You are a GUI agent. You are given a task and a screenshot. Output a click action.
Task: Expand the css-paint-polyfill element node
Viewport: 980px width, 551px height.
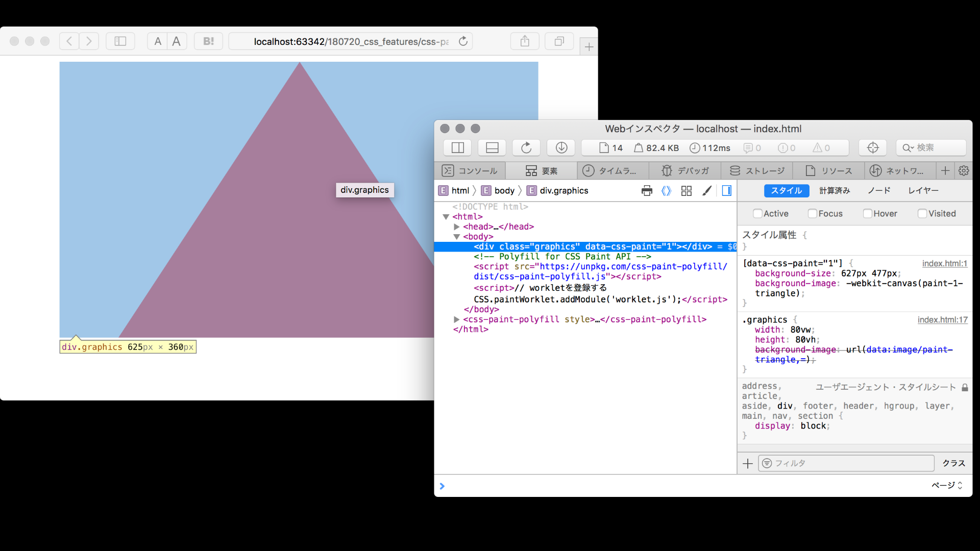click(457, 319)
